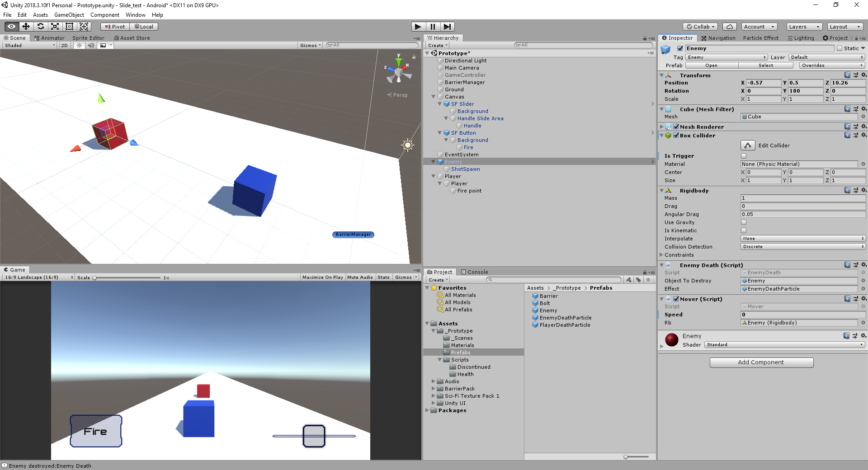The width and height of the screenshot is (868, 470).
Task: Toggle scene audio icon
Action: pyautogui.click(x=91, y=45)
